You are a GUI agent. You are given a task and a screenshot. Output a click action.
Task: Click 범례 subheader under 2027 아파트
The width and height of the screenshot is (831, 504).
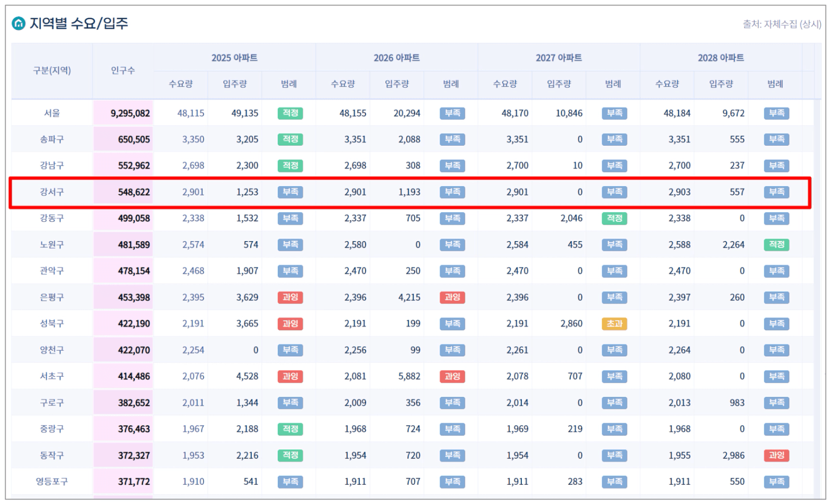[613, 84]
